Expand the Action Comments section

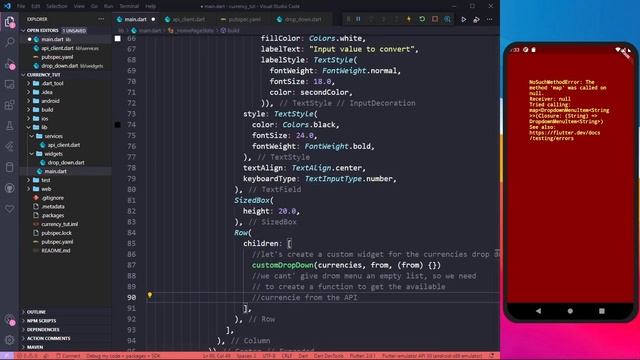click(48, 338)
